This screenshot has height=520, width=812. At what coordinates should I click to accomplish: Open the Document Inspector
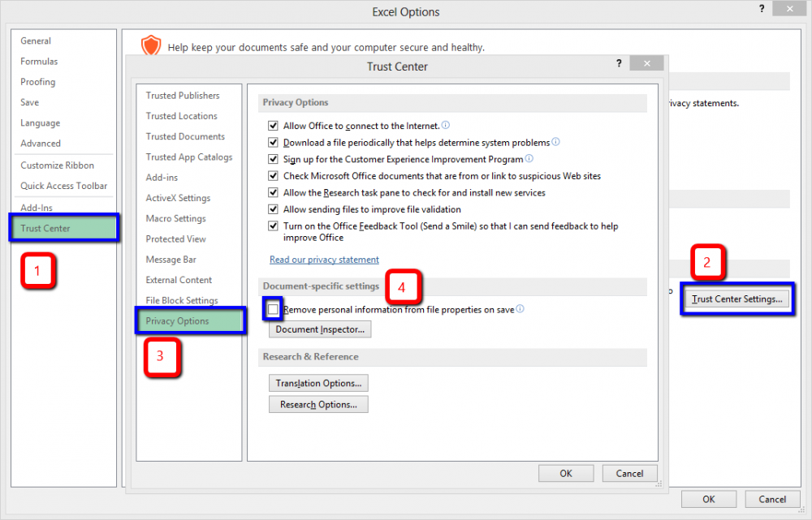click(320, 329)
